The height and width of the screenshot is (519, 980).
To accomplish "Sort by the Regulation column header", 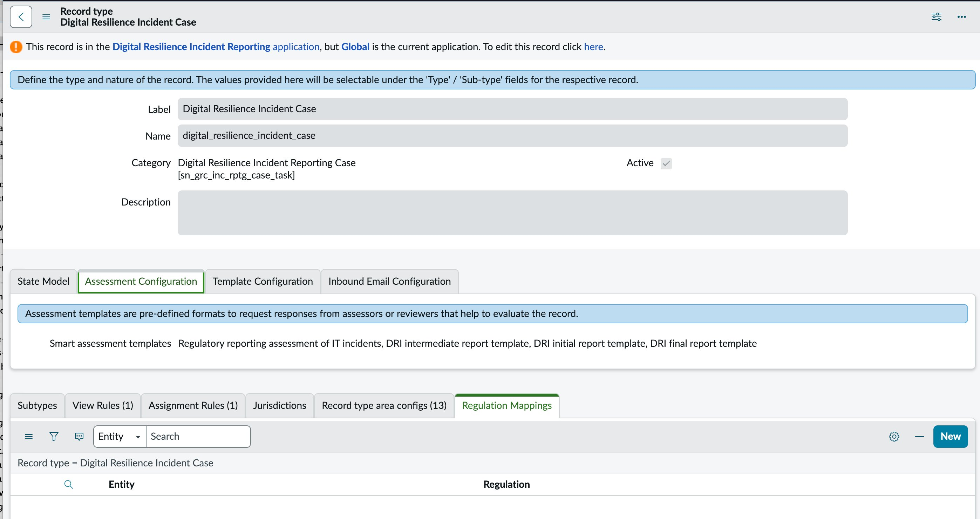I will [506, 484].
